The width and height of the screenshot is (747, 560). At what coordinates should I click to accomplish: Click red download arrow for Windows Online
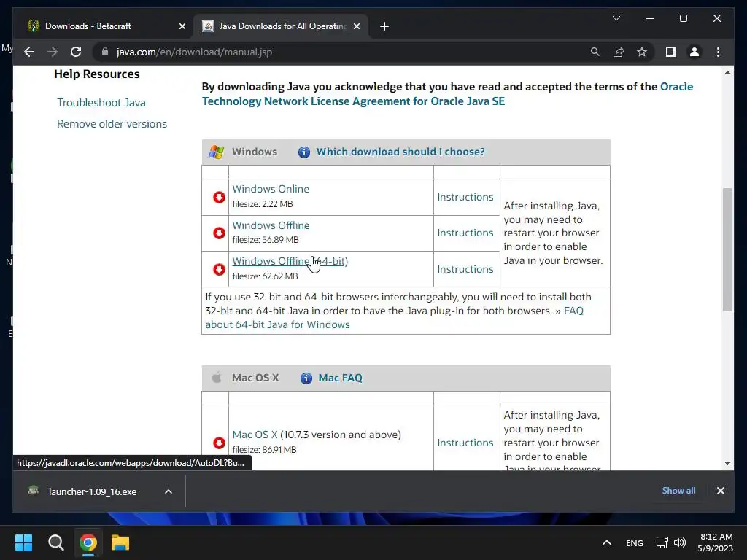click(219, 197)
